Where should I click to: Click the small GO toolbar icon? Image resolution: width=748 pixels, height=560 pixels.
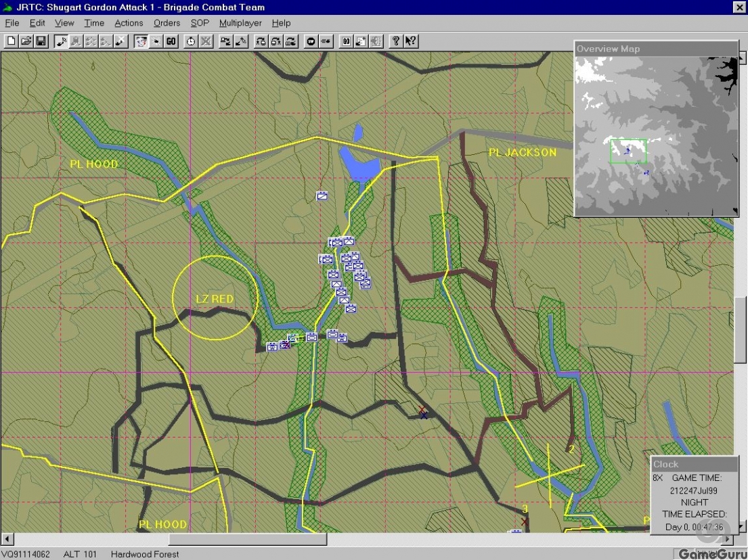(346, 41)
